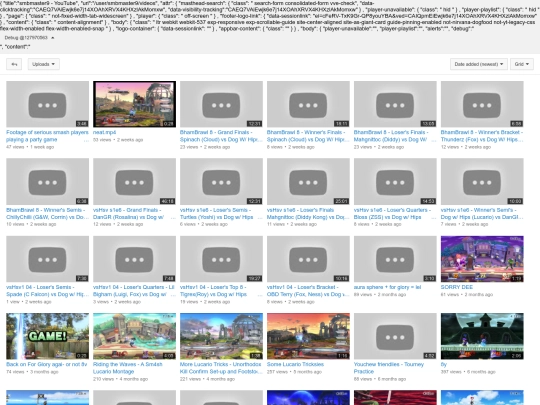The width and height of the screenshot is (540, 405).
Task: Open the Some Lucario Tricksies thumbnail
Action: pos(308,336)
